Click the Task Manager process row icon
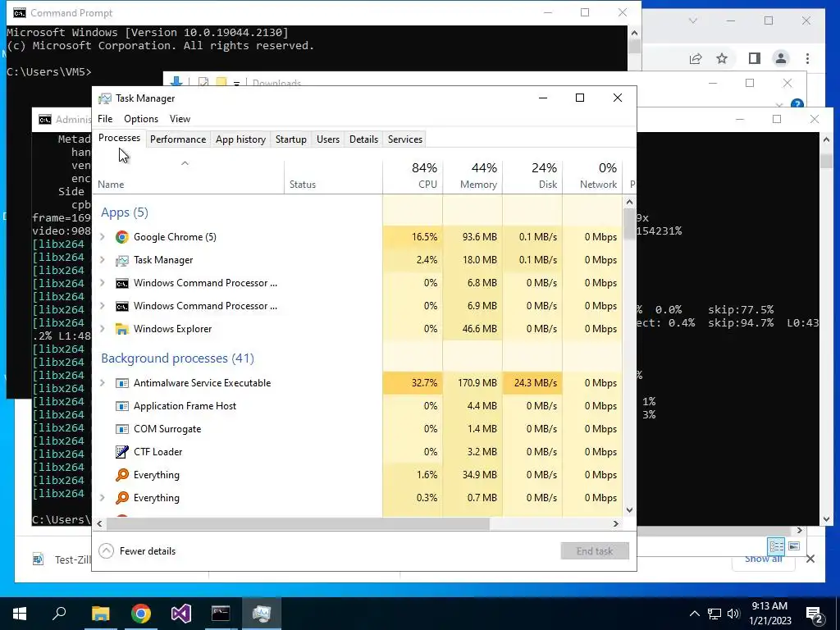Viewport: 840px width, 630px height. click(x=122, y=260)
